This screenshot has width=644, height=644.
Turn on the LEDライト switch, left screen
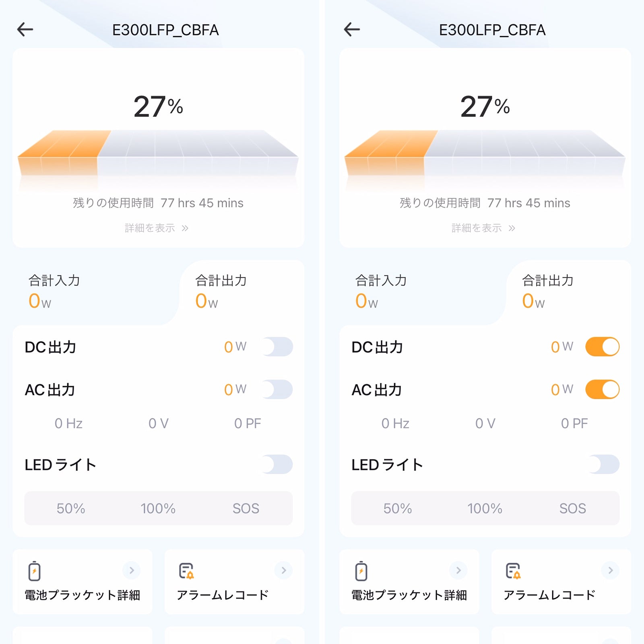click(277, 464)
